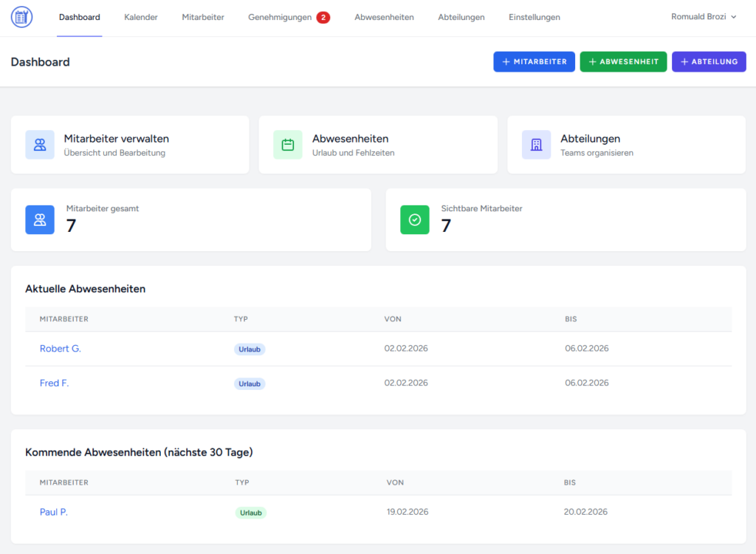This screenshot has height=554, width=756.
Task: Open the Romuald Brozi user menu
Action: pos(703,17)
